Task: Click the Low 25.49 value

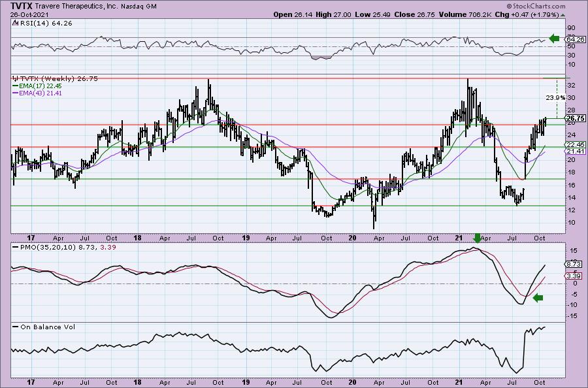Action: (372, 14)
